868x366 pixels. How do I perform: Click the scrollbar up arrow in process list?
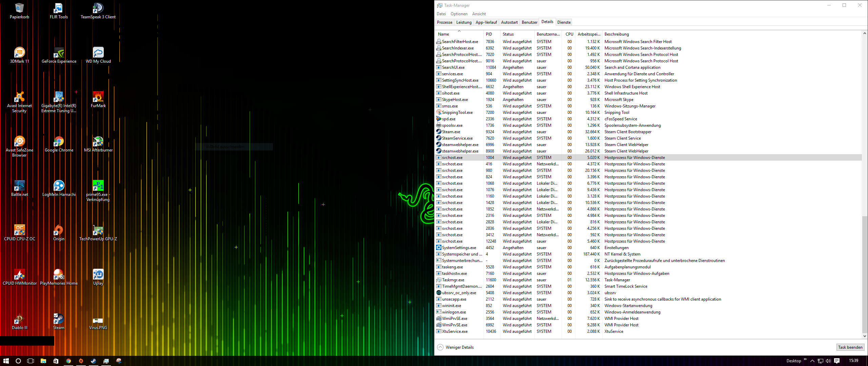click(x=865, y=34)
